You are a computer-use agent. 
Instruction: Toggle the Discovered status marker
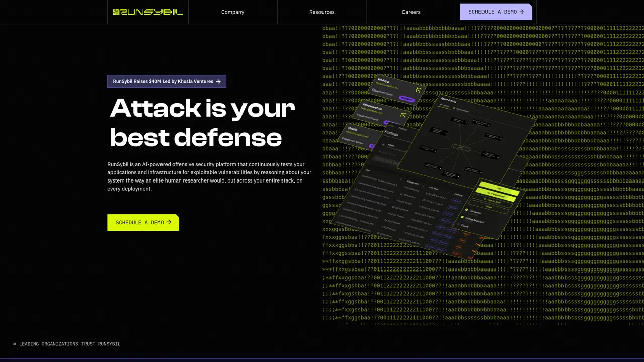466,210
